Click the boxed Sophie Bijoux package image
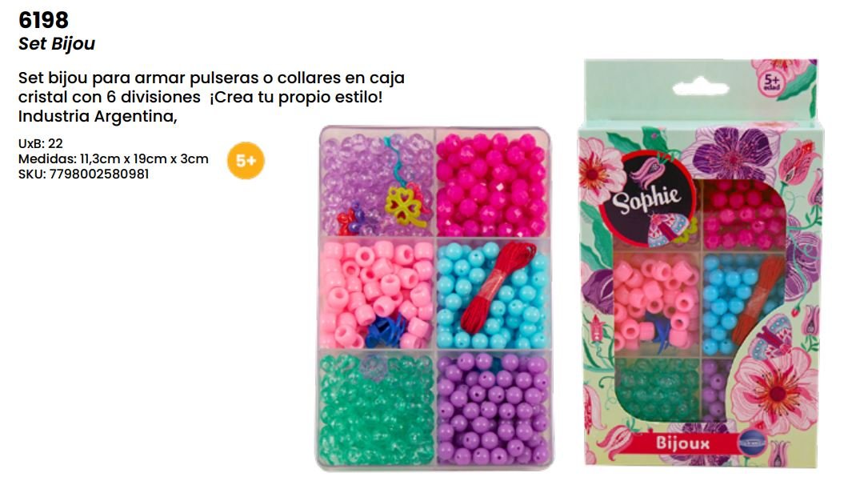868x493 pixels. click(701, 263)
